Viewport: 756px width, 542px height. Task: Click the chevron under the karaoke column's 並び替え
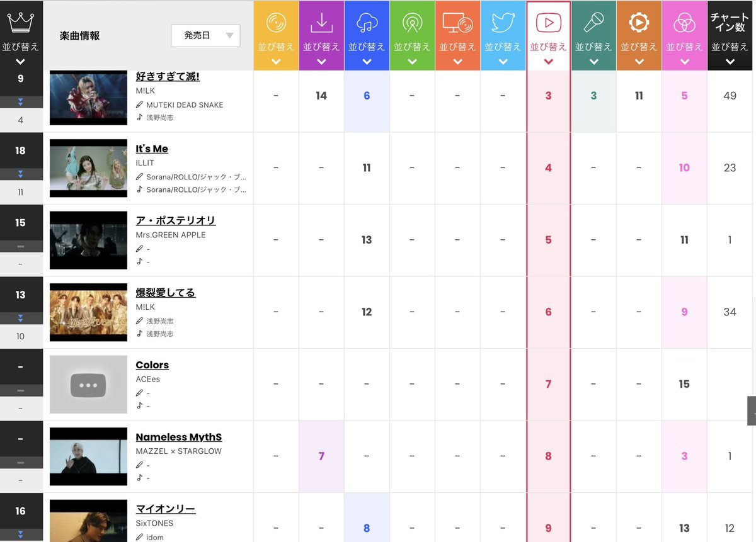pyautogui.click(x=593, y=62)
